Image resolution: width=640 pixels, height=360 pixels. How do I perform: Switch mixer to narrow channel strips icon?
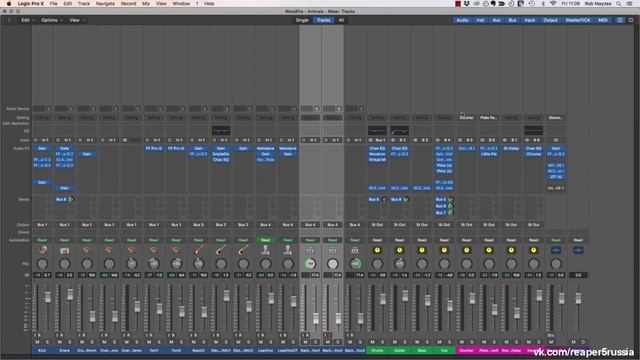[620, 20]
